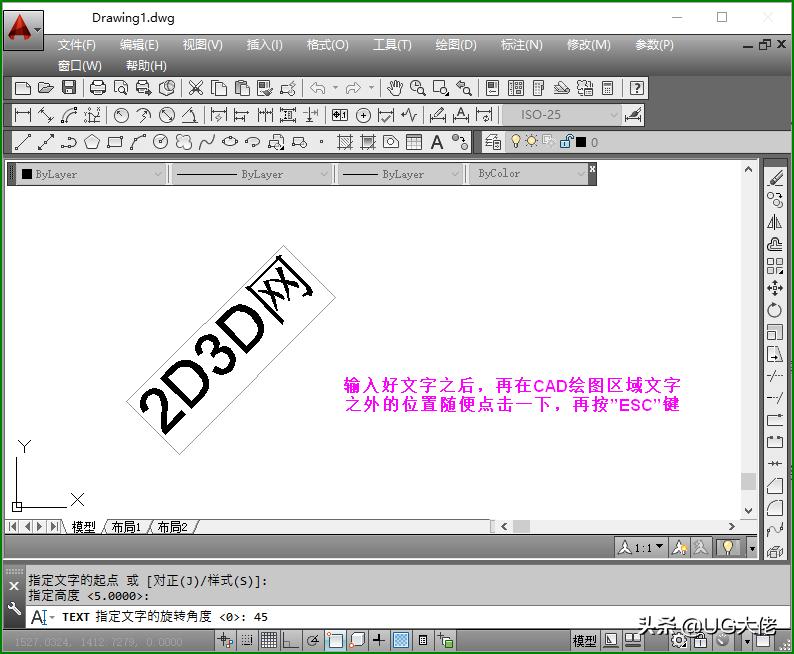This screenshot has width=794, height=654.
Task: Toggle Lineweight display in status bar
Action: click(x=379, y=641)
